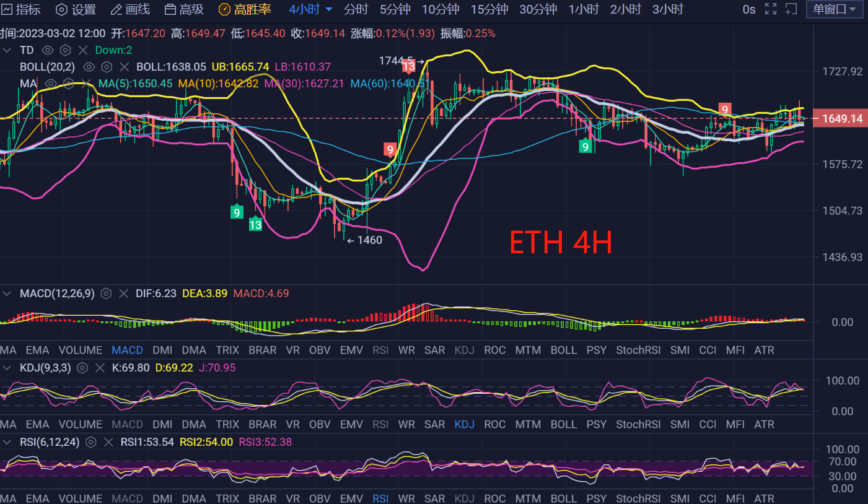The width and height of the screenshot is (868, 504).
Task: Select the 画线 drawing tool
Action: click(129, 9)
